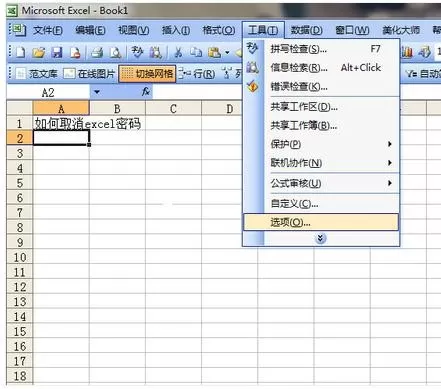
Task: Click the Name Box showing A2
Action: [x=48, y=92]
